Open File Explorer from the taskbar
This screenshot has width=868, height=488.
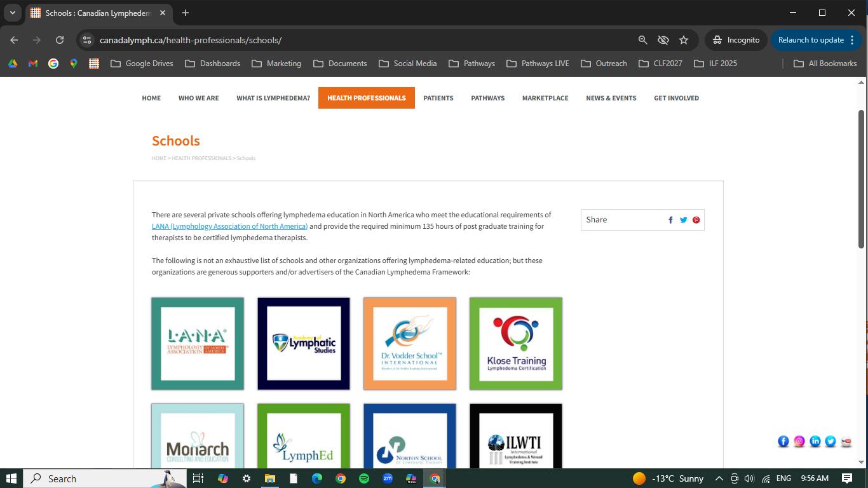270,478
